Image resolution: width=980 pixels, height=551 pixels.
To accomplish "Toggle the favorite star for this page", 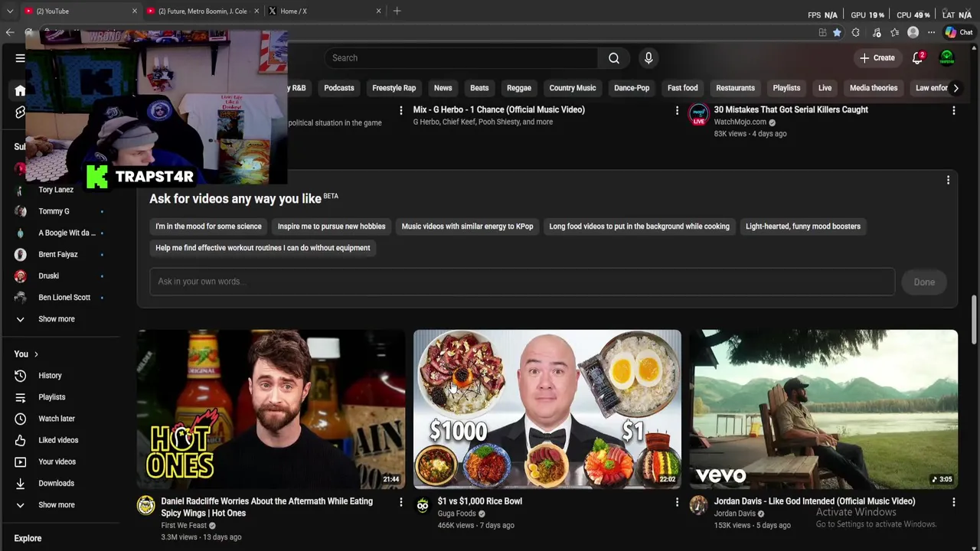I will [837, 32].
